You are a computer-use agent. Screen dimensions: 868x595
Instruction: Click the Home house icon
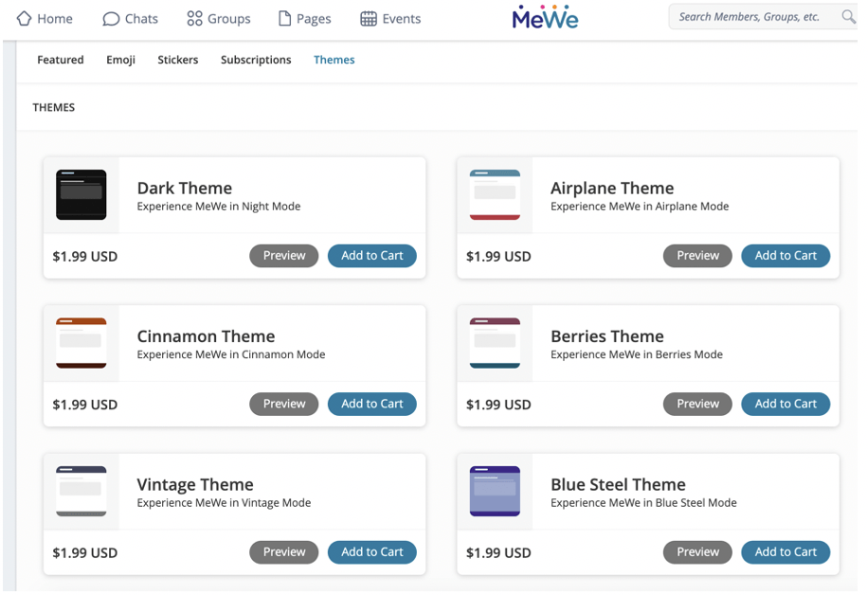coord(25,19)
